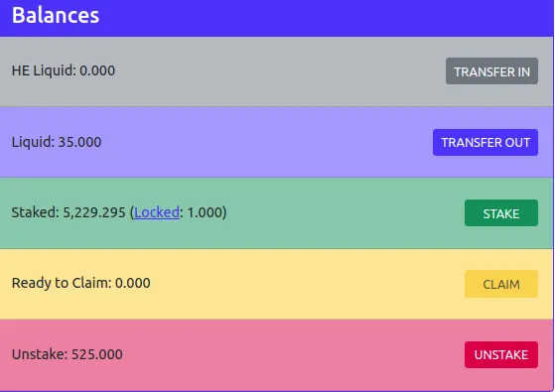Click the Balances header title
The width and height of the screenshot is (555, 392).
tap(56, 15)
